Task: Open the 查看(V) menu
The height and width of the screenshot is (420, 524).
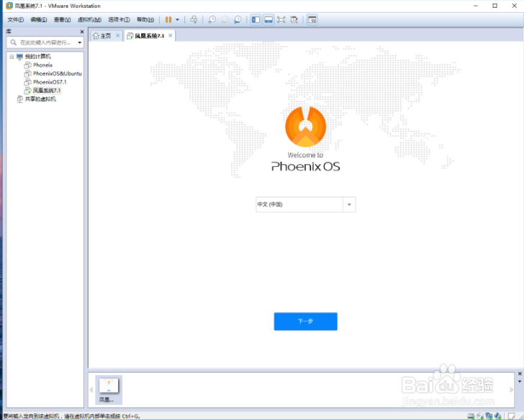Action: coord(62,19)
